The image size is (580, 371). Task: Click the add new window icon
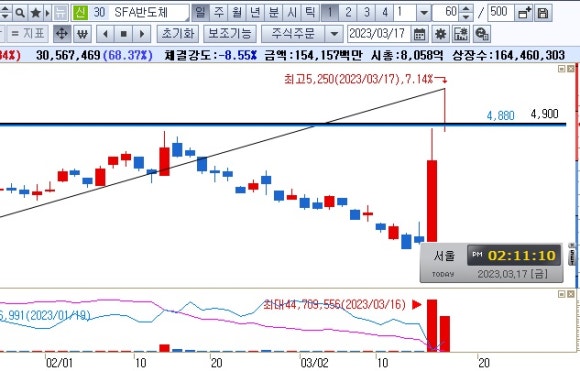click(x=525, y=13)
